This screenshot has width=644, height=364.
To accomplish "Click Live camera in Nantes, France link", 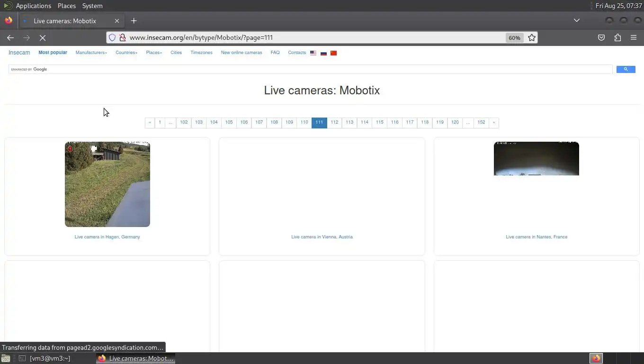I will (x=537, y=237).
